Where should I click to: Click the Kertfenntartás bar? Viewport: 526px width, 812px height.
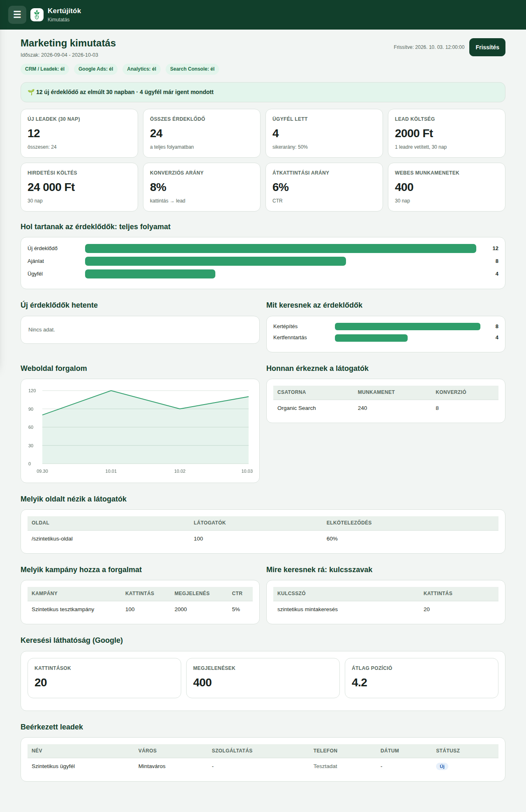pos(371,338)
